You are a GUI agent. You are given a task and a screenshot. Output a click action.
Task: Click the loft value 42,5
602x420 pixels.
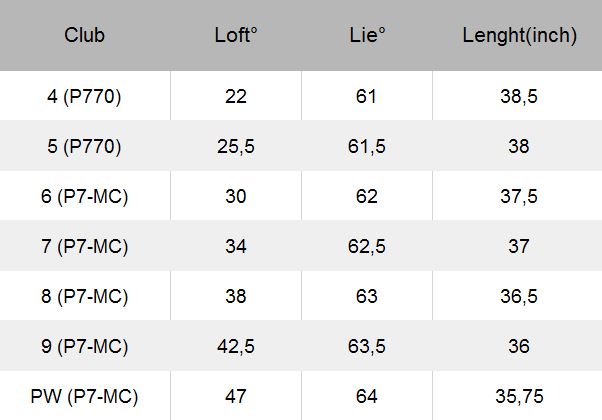click(236, 346)
